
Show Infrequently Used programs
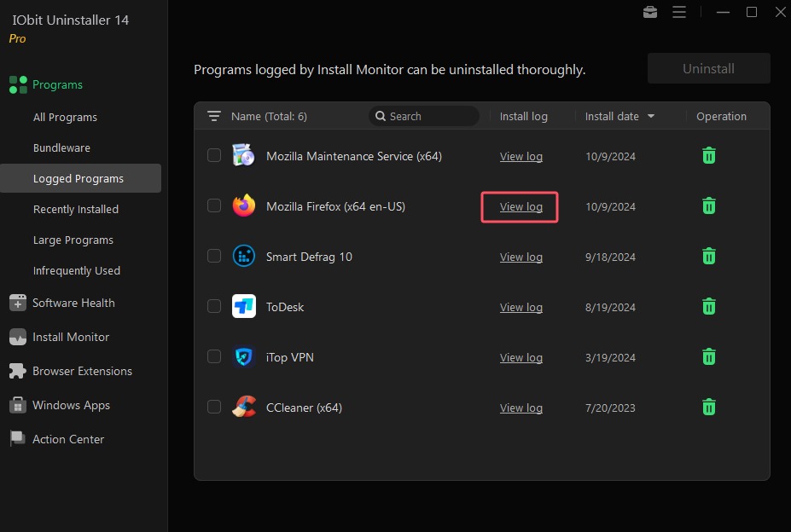77,271
